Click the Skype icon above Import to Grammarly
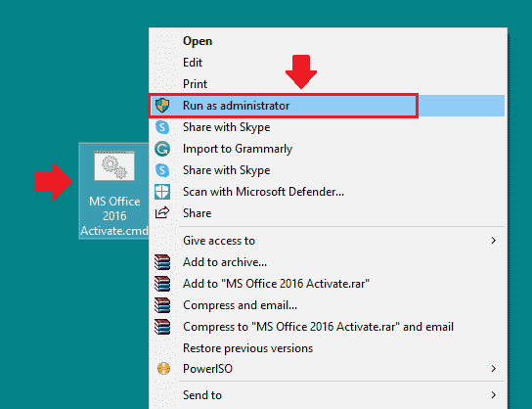This screenshot has height=409, width=532. (162, 127)
